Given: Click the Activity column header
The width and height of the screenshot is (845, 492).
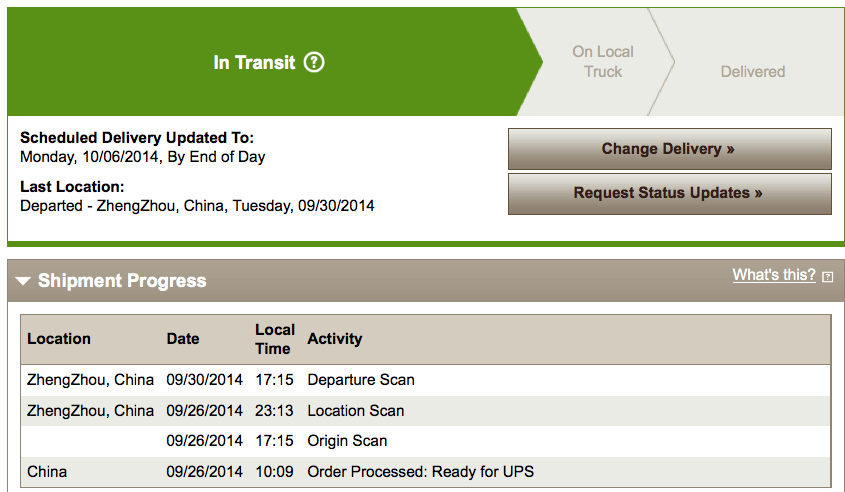Looking at the screenshot, I should tap(335, 339).
